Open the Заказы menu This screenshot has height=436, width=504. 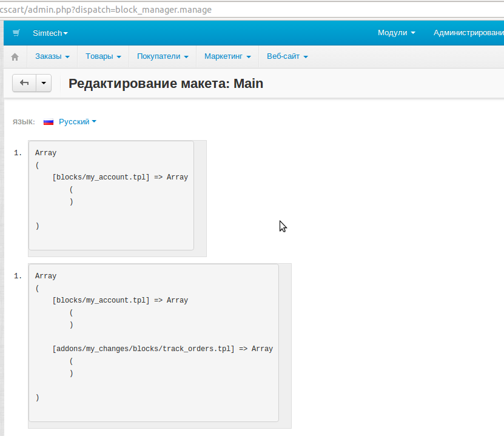pos(52,56)
